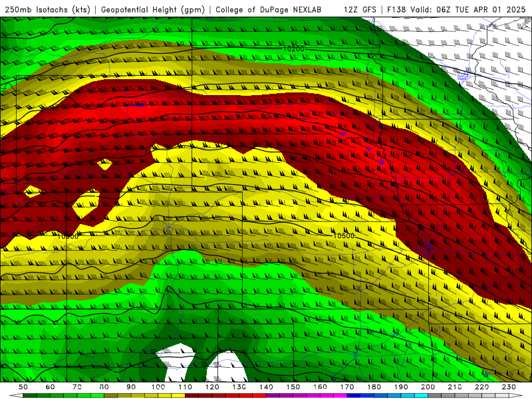Image resolution: width=532 pixels, height=399 pixels.
Task: Click the 110 kt colorbar label
Action: click(185, 387)
